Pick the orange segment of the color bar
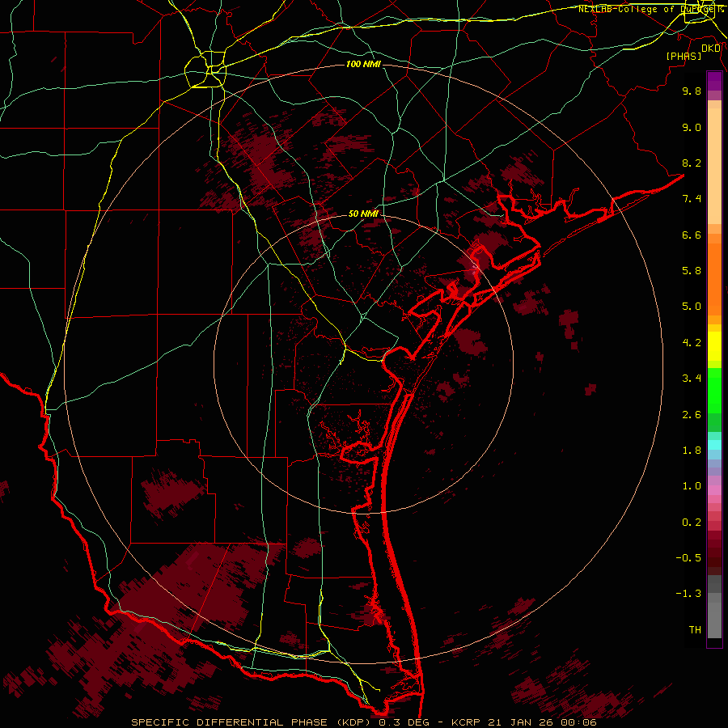Screen dimensions: 728x728 point(714,280)
